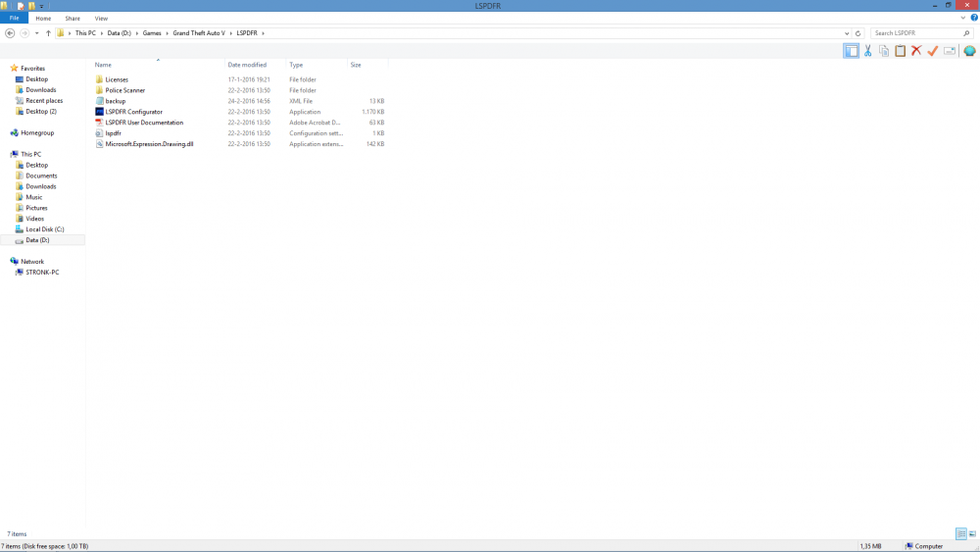The image size is (980, 552).
Task: Click Grand Theft Auto V breadcrumb
Action: point(199,33)
